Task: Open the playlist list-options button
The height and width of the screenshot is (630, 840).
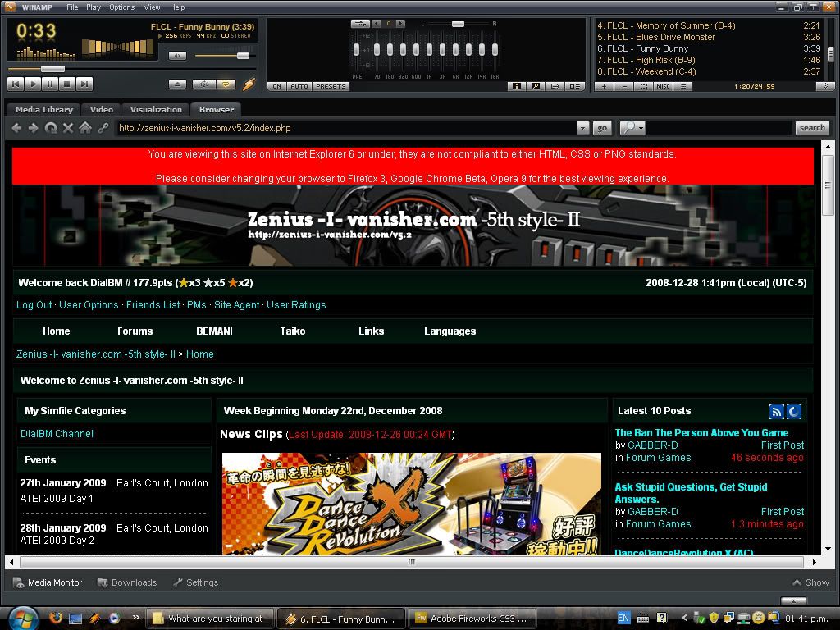Action: (683, 86)
